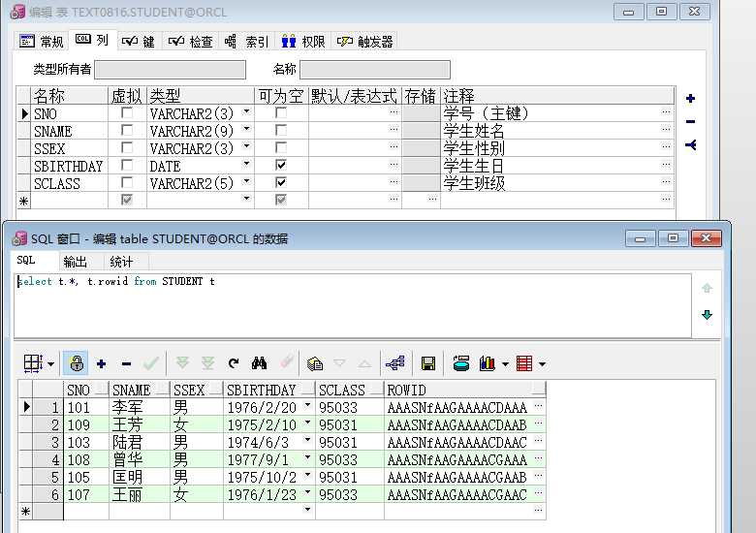Toggle nullable checkbox for SNAME column
756x533 pixels.
coord(281,130)
